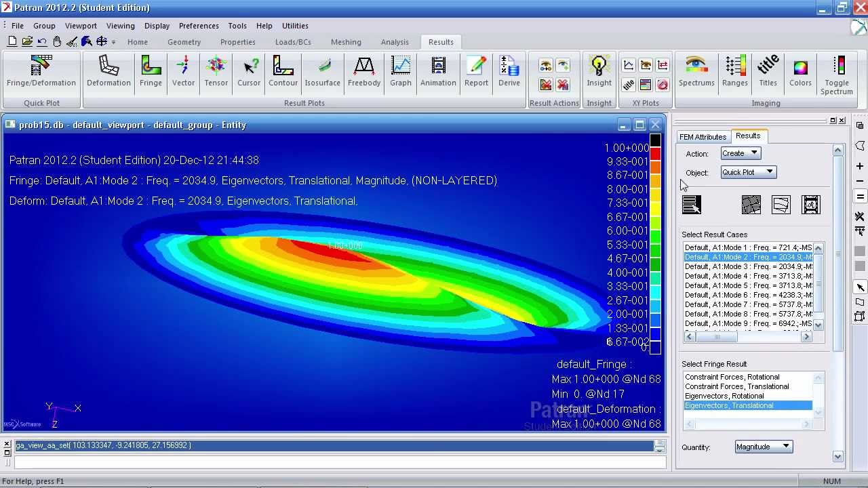Image resolution: width=868 pixels, height=488 pixels.
Task: Click the hand interrupt icon
Action: coord(57,42)
